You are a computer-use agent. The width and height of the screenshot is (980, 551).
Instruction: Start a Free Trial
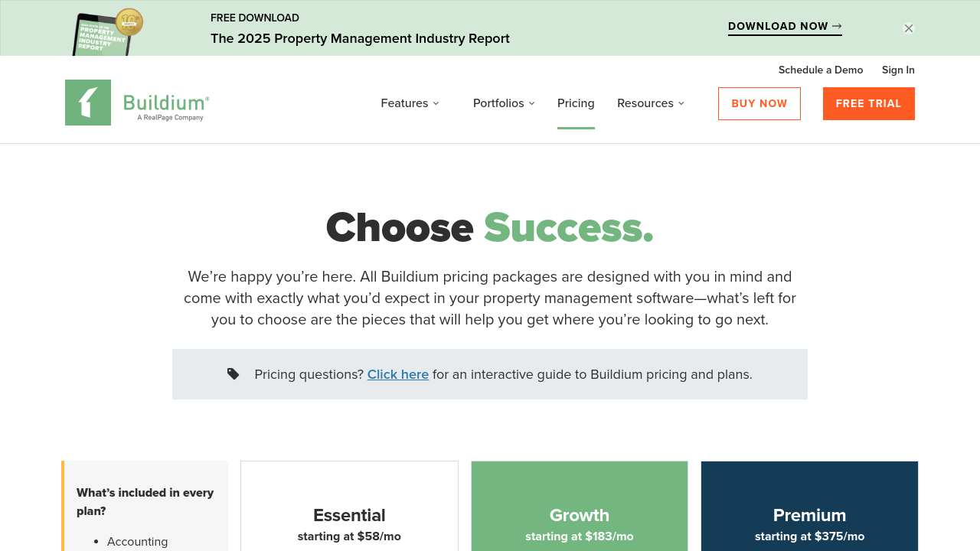coord(868,103)
